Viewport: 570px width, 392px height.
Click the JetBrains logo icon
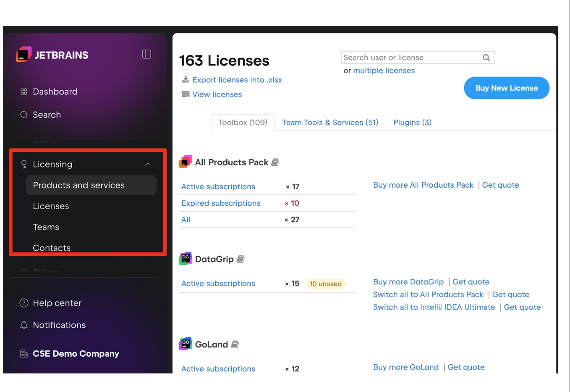(x=24, y=55)
